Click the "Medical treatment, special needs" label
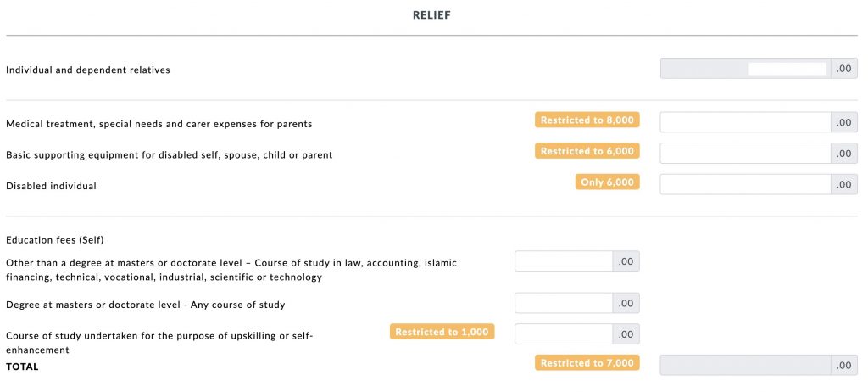The width and height of the screenshot is (868, 392). [x=159, y=124]
